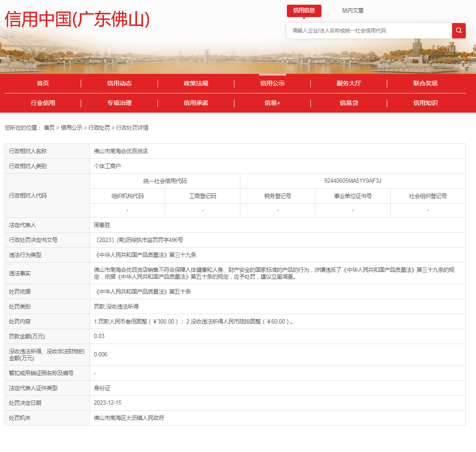This screenshot has height=452, width=476.
Task: Click the 信用公示 breadcrumb link
Action: pos(71,128)
